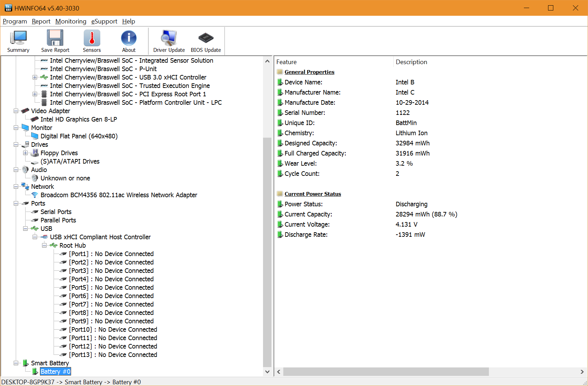The height and width of the screenshot is (386, 588).
Task: Click the PCI Express Root Port 1 icon
Action: pos(44,94)
